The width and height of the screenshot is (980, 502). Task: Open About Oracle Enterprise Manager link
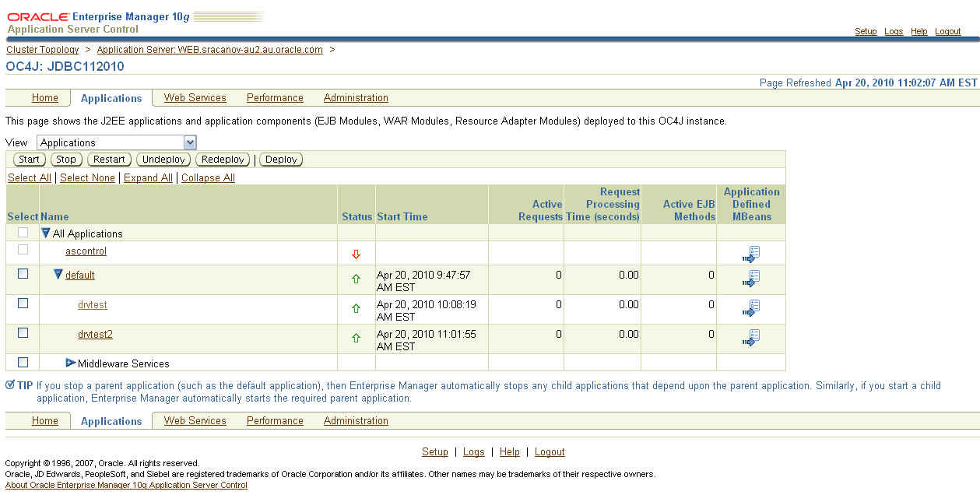126,485
